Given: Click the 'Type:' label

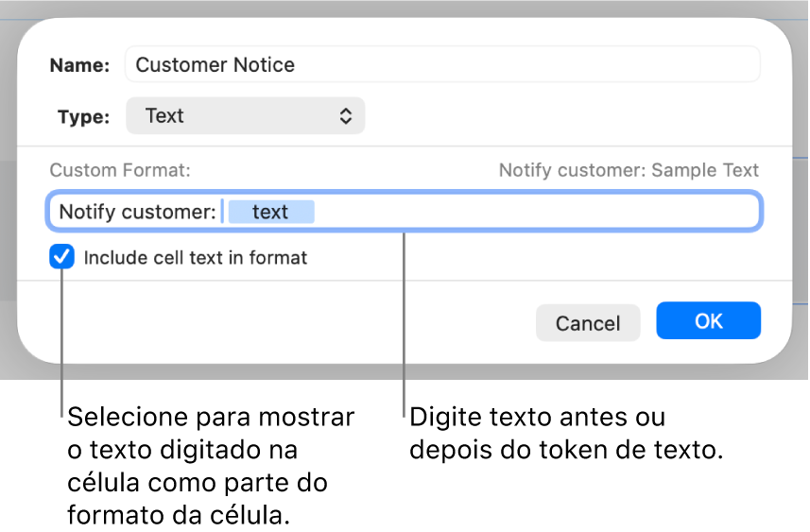Looking at the screenshot, I should (x=83, y=117).
